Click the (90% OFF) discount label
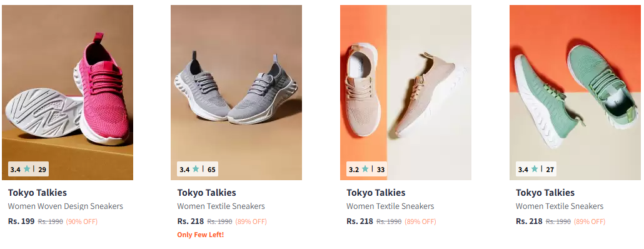Screen dimensions: 644x249 point(82,221)
